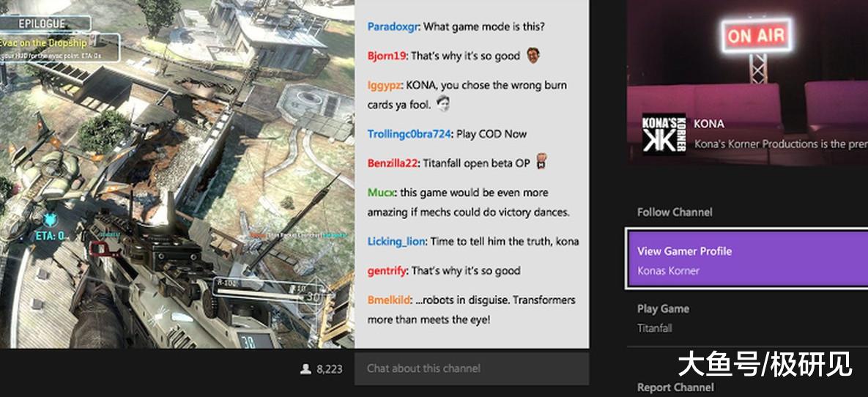This screenshot has width=868, height=397.
Task: Click the Chat about this channel field
Action: (472, 368)
